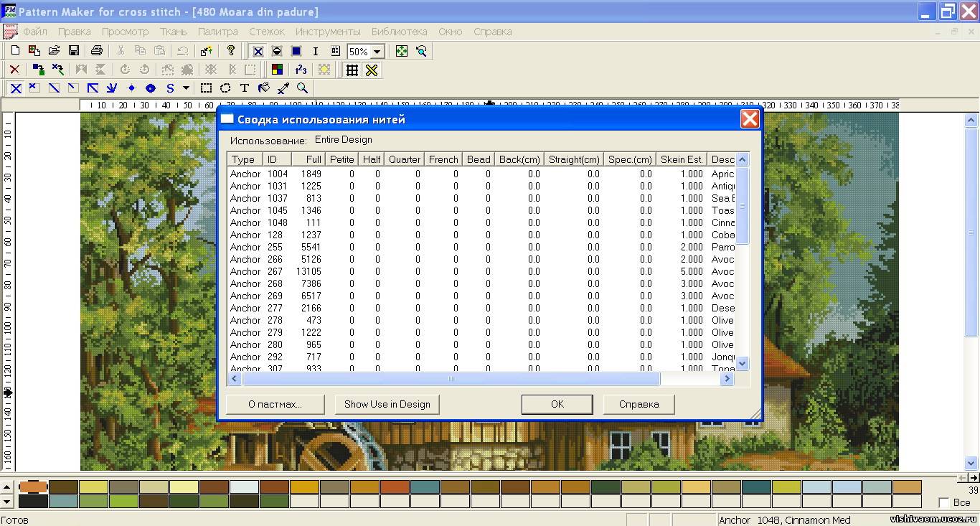Print the pattern with printer icon

pyautogui.click(x=97, y=51)
